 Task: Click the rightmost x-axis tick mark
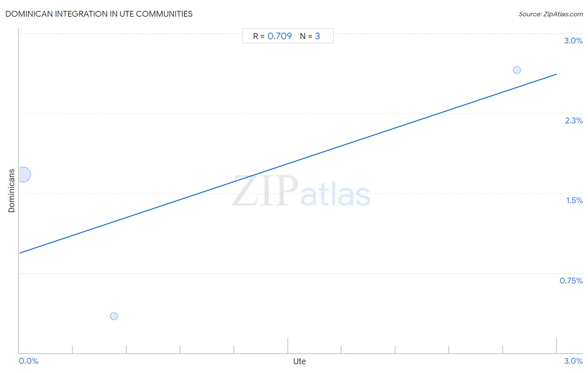(556, 345)
